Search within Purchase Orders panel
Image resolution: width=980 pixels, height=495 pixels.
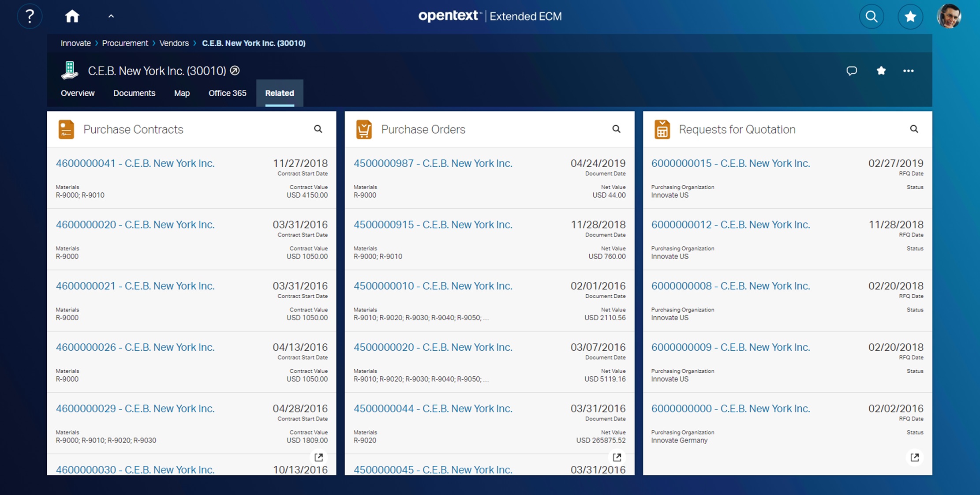click(x=616, y=129)
